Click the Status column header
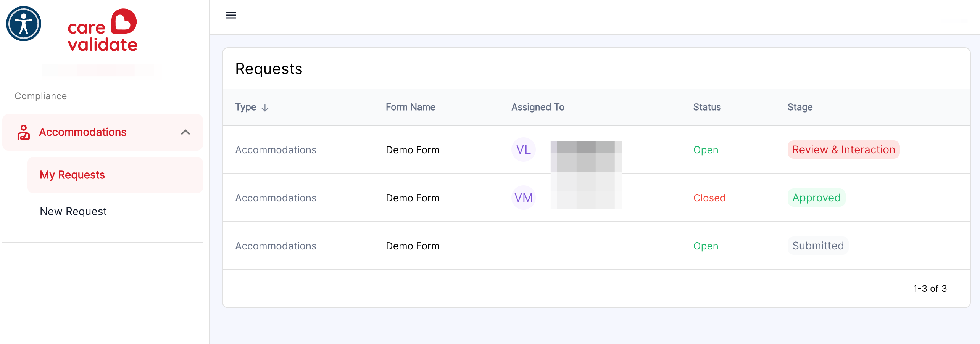Viewport: 980px width, 344px height. pos(707,107)
